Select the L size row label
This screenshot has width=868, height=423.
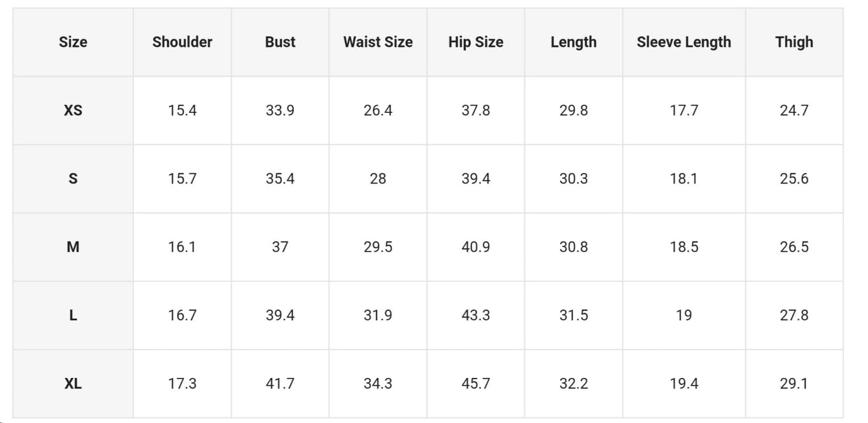[73, 315]
